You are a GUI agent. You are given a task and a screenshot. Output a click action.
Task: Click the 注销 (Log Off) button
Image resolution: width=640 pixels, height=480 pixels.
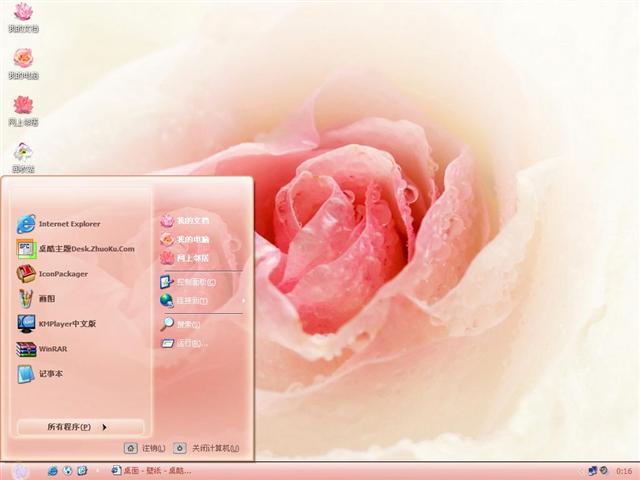tap(146, 448)
